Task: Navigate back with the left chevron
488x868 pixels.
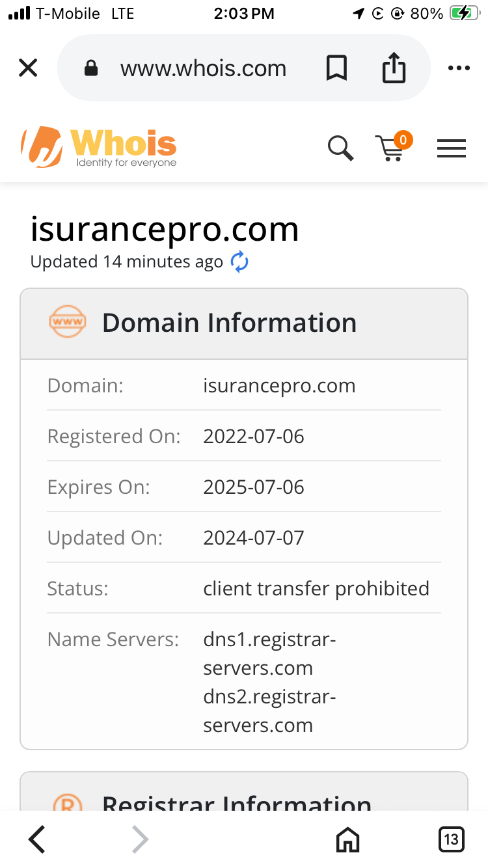Action: (x=37, y=839)
